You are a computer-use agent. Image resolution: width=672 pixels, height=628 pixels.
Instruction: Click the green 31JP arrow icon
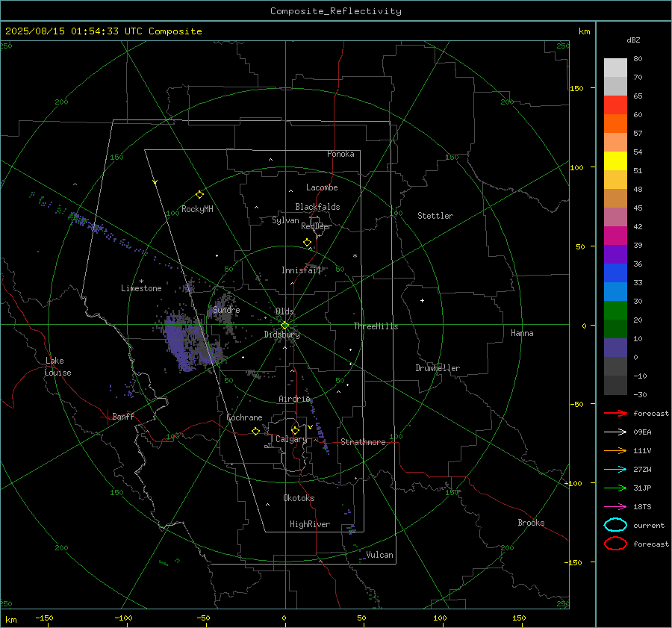coord(615,488)
